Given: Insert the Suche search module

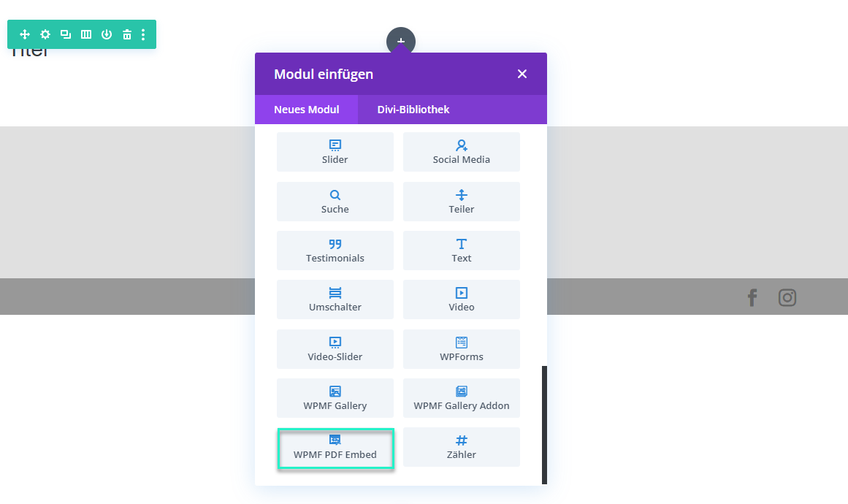Looking at the screenshot, I should tap(335, 202).
